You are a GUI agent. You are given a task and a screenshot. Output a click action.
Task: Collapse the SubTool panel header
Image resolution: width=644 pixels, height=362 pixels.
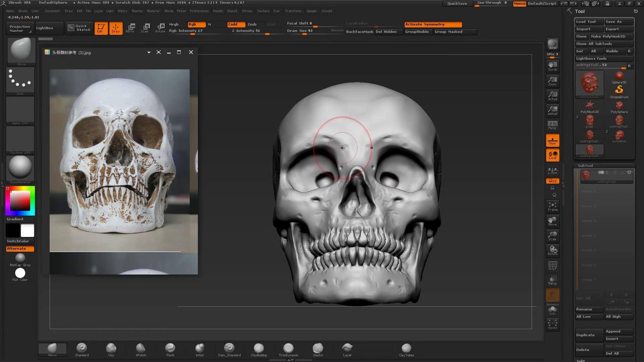[x=585, y=166]
